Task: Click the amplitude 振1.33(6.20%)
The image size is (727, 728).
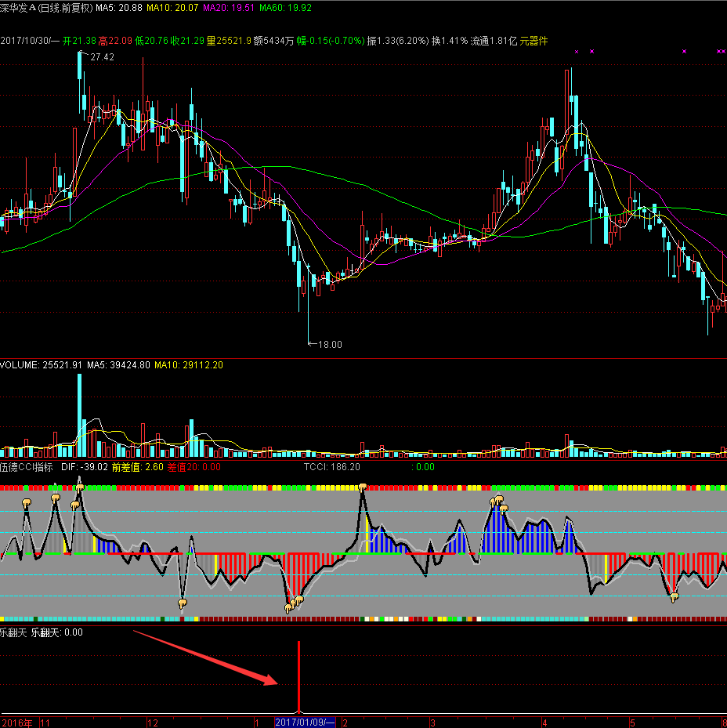Action: point(398,41)
